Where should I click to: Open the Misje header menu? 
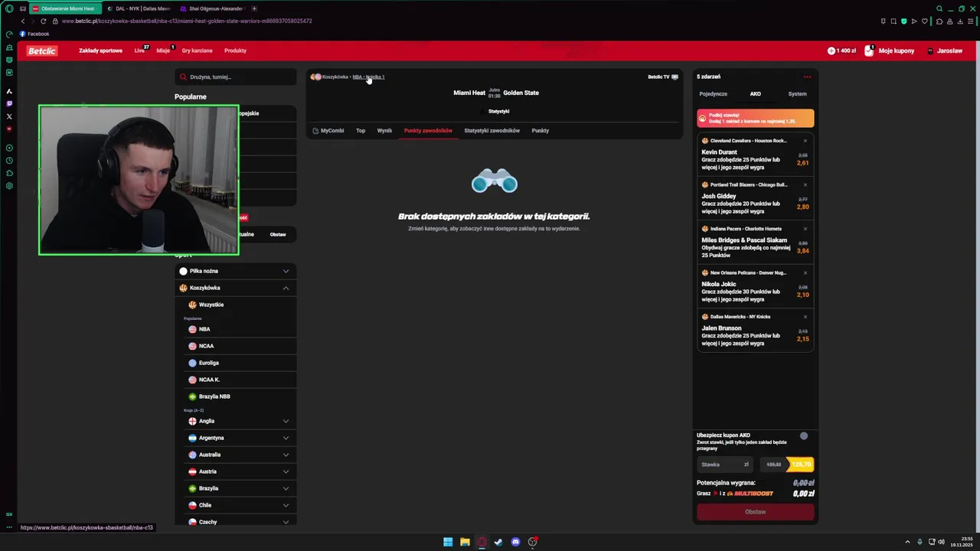click(x=163, y=51)
